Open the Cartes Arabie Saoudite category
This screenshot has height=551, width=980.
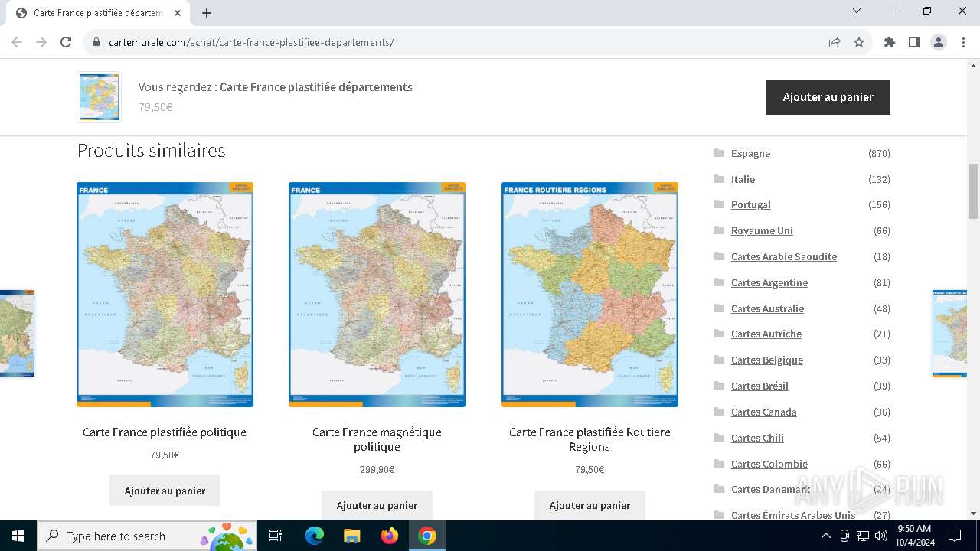point(784,256)
